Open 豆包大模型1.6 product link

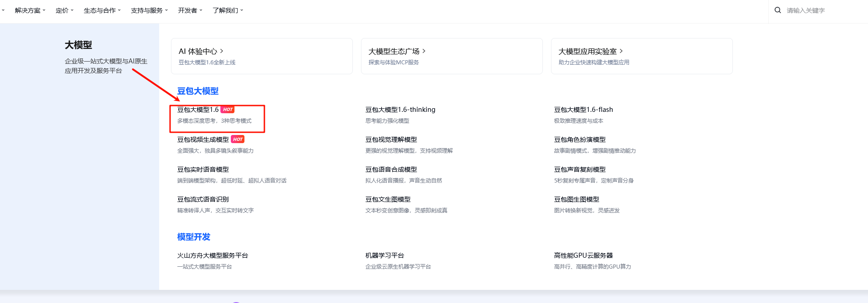tap(198, 110)
